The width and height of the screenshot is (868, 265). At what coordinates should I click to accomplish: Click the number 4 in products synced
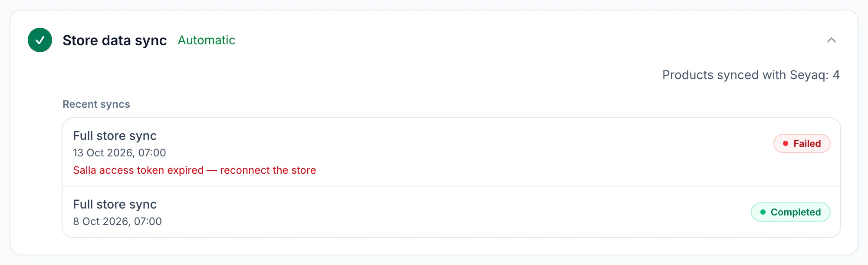point(836,75)
